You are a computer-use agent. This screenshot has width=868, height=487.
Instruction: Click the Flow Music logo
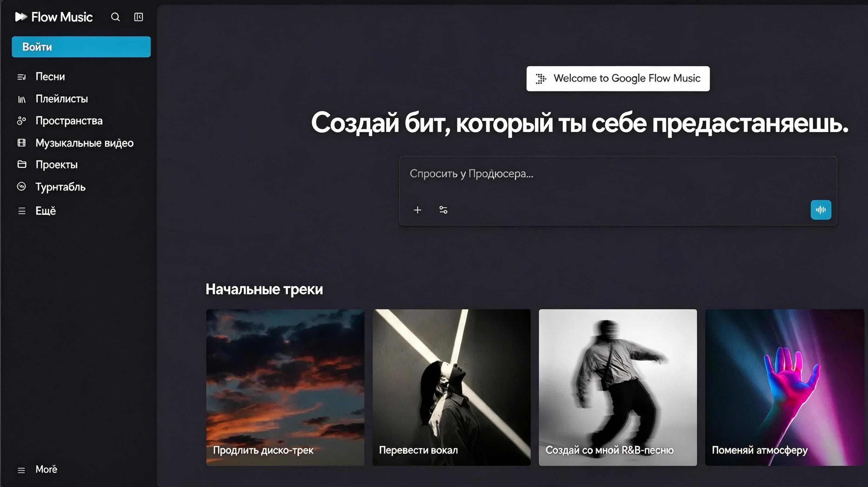tap(54, 17)
